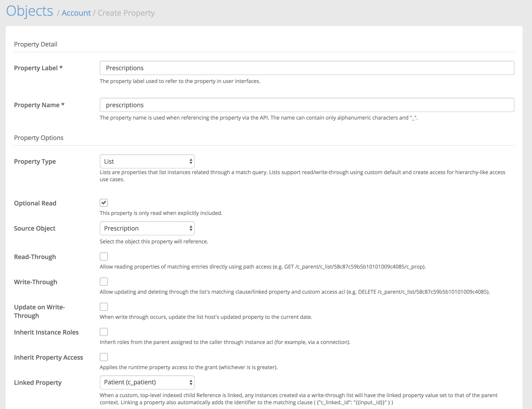This screenshot has height=409, width=532.
Task: Click the Property Options section heading
Action: point(39,138)
